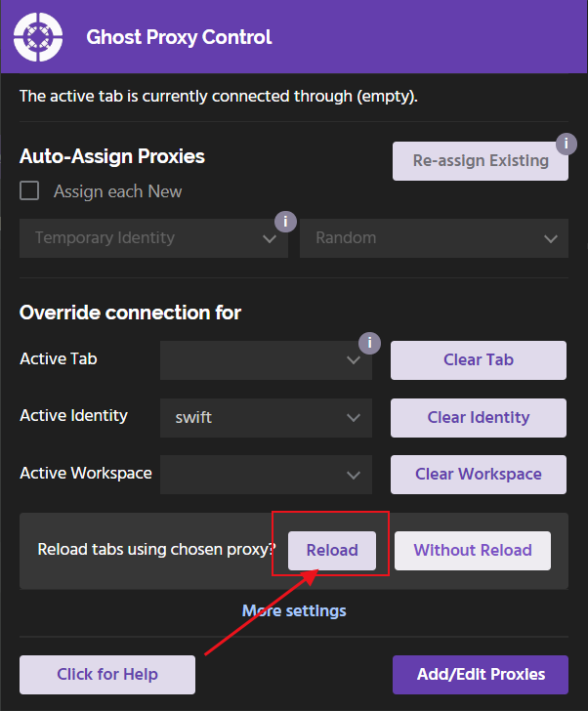Open the Active Identity swift dropdown
The image size is (588, 711).
click(266, 418)
